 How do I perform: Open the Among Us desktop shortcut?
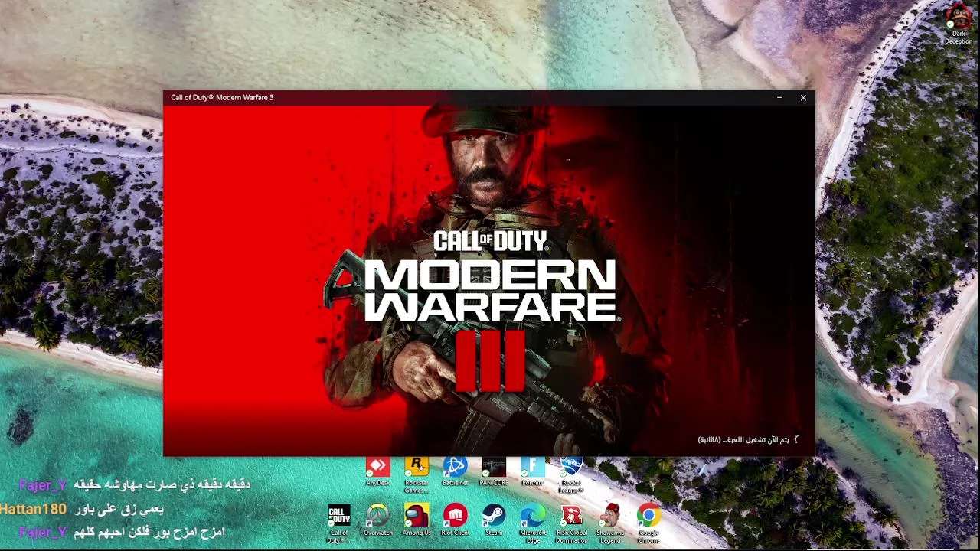pos(416,520)
